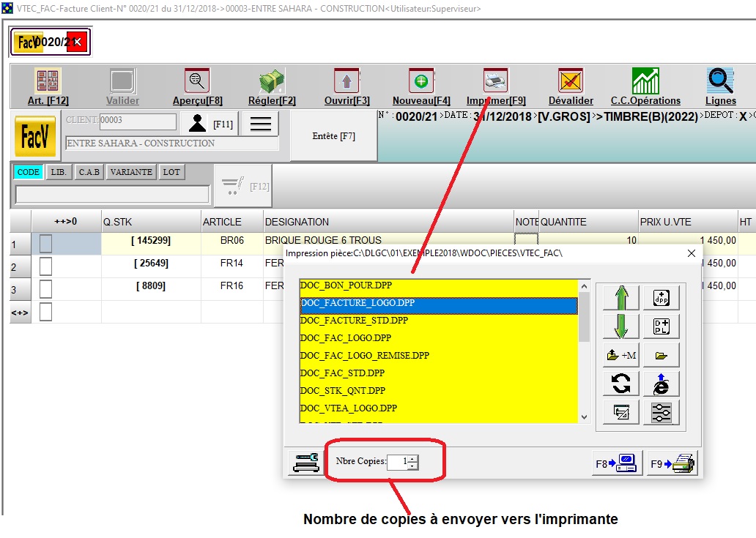Screen dimensions: 756x538
Task: Close the Impression pièce dialog
Action: pyautogui.click(x=692, y=253)
